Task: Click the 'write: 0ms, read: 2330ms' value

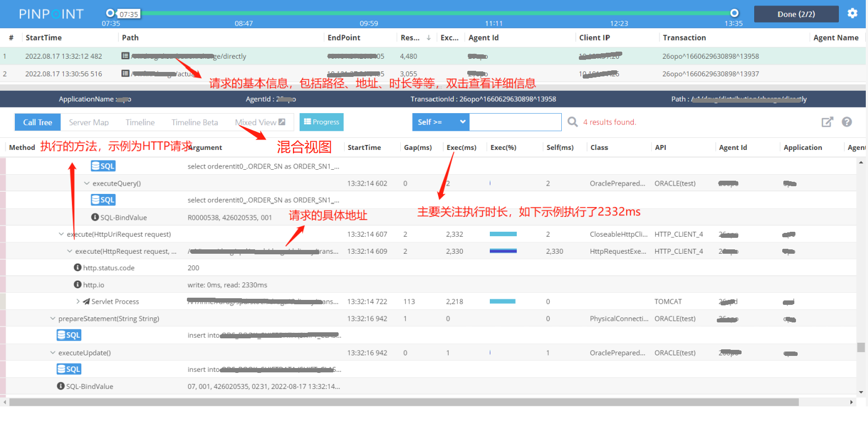Action: click(x=227, y=285)
